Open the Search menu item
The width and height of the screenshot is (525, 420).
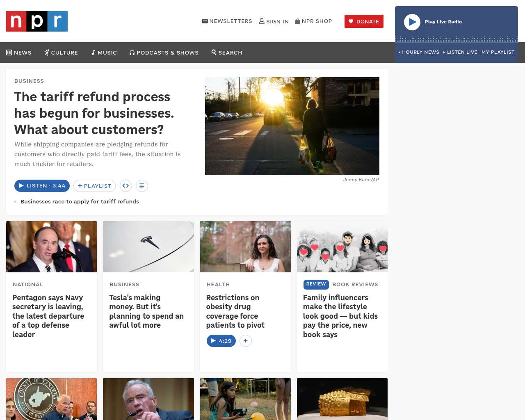click(x=227, y=52)
